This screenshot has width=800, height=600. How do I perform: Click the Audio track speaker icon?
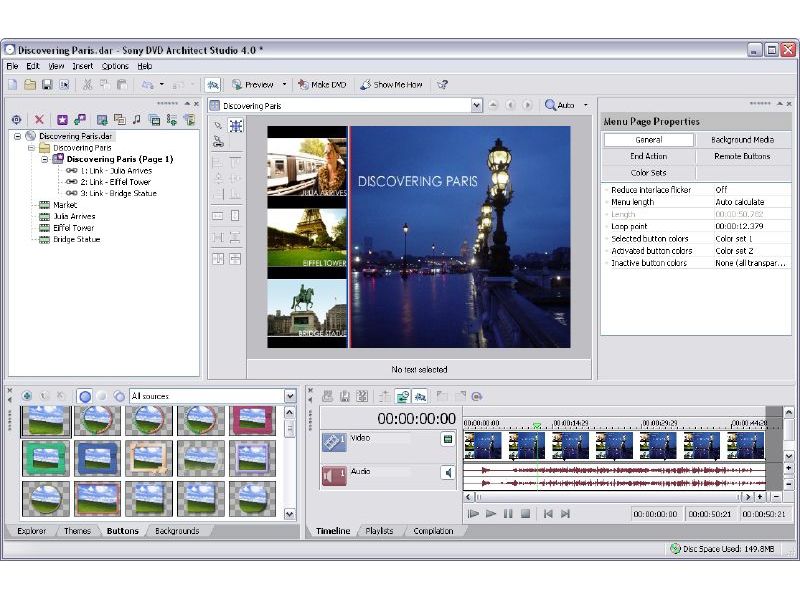[448, 472]
